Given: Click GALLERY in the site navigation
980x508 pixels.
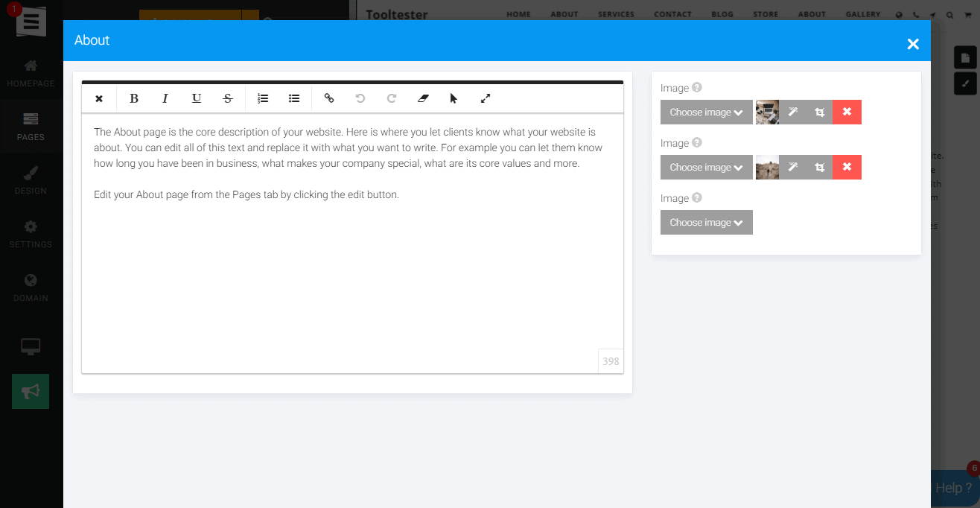Looking at the screenshot, I should [863, 14].
